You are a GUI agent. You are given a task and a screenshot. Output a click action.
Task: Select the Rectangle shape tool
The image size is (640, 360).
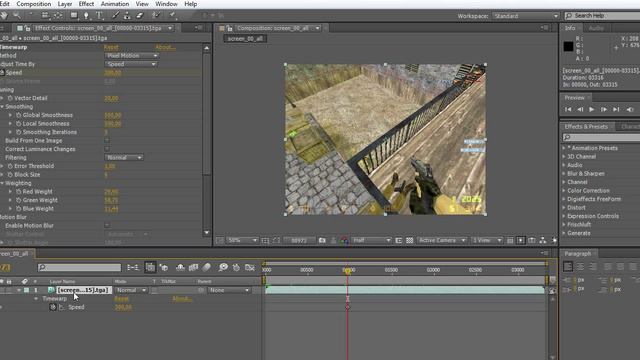pos(74,16)
